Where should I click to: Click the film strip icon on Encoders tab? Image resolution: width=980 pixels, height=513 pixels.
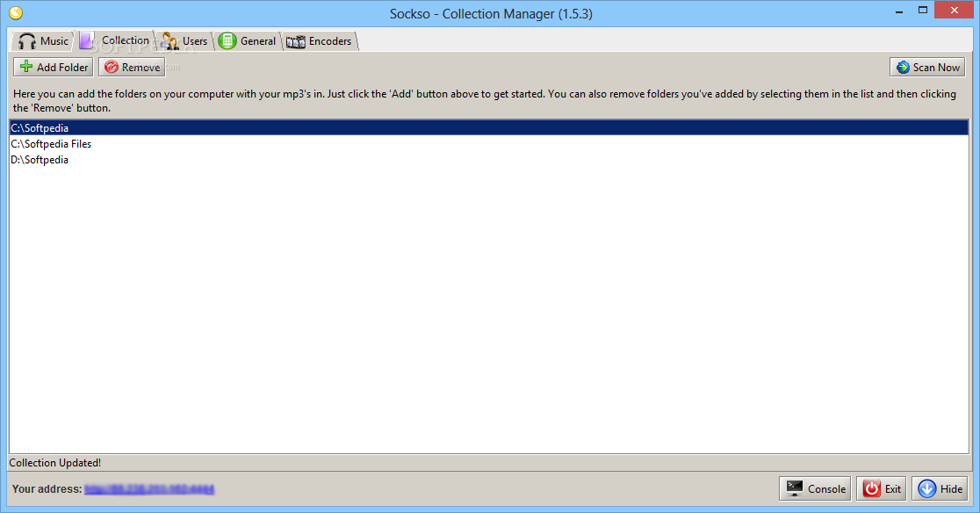(x=296, y=42)
